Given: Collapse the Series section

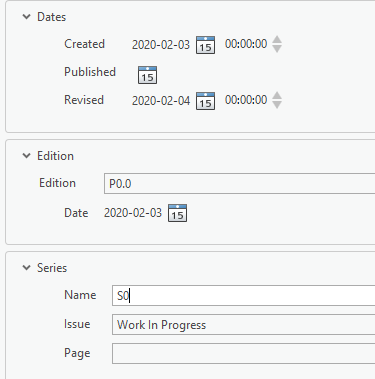Looking at the screenshot, I should point(26,268).
